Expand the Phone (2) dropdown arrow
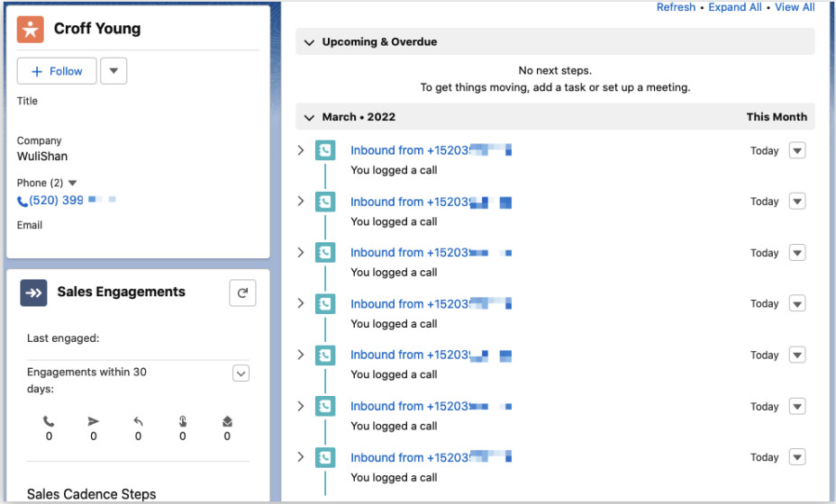The height and width of the screenshot is (504, 836). (x=72, y=183)
